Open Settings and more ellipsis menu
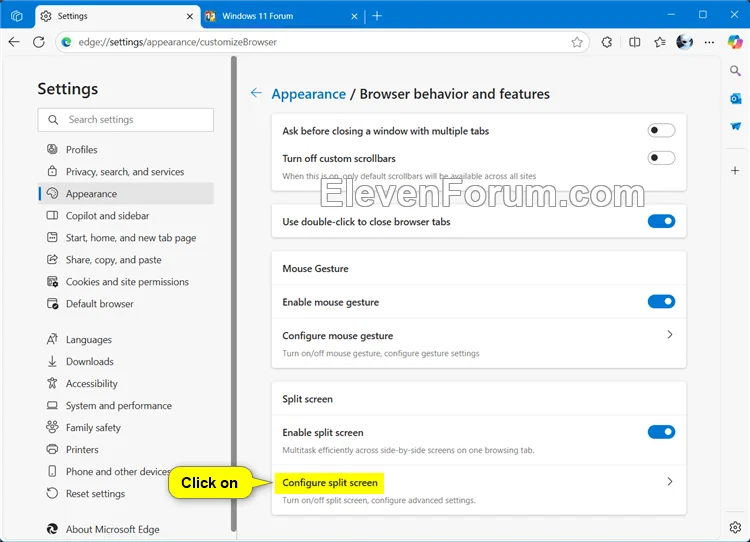The width and height of the screenshot is (750, 542). click(x=709, y=42)
